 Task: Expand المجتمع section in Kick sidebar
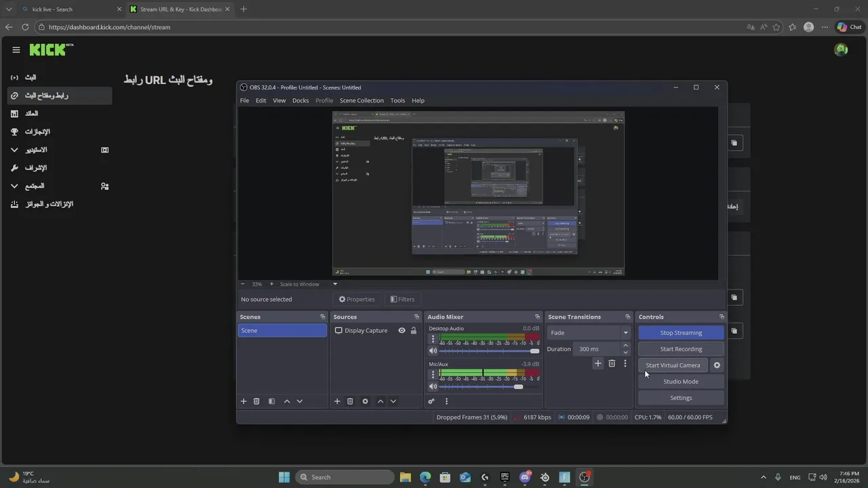tap(15, 186)
